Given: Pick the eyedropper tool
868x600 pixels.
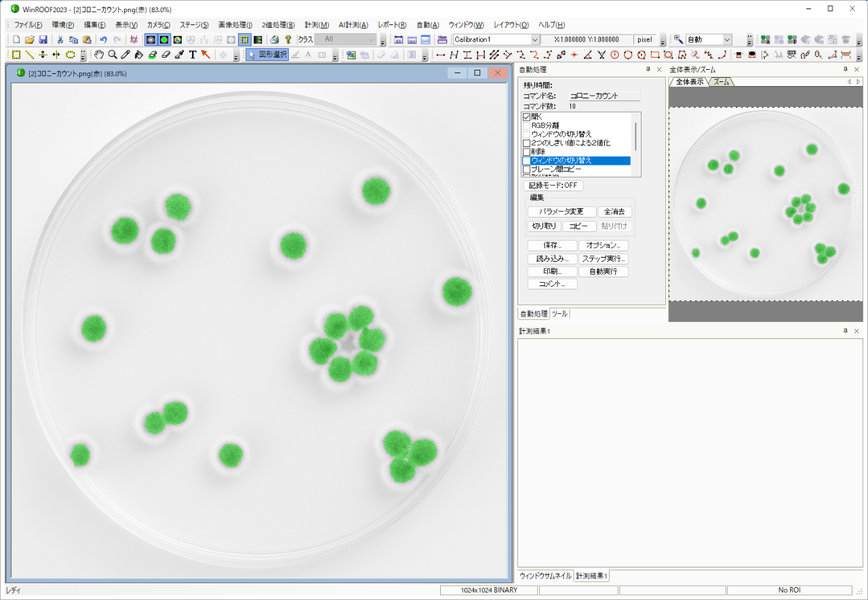Looking at the screenshot, I should [179, 55].
